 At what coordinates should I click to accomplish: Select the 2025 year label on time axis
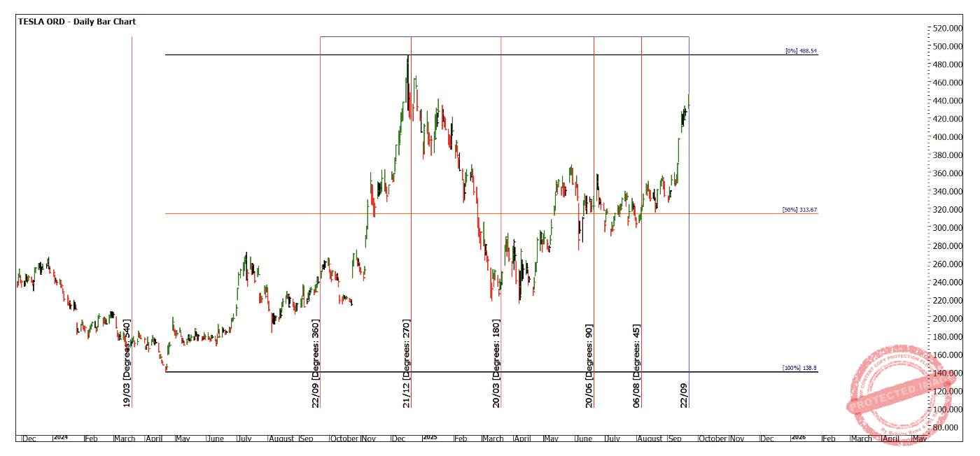pyautogui.click(x=430, y=437)
